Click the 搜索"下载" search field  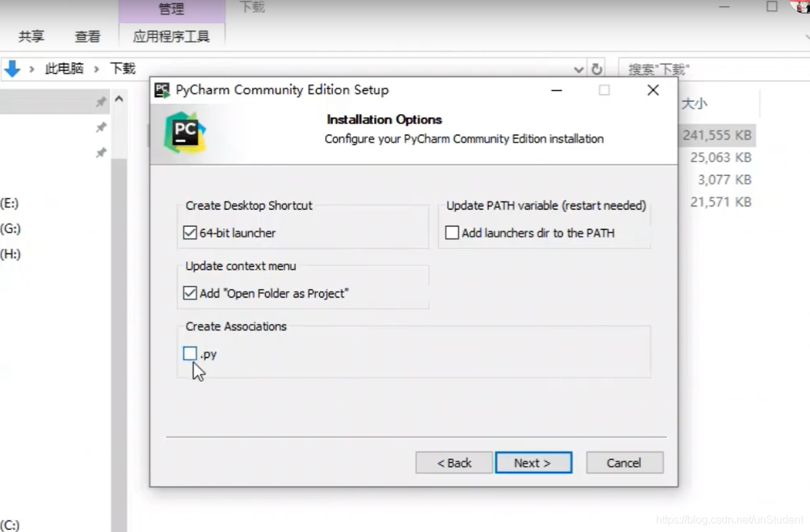(x=715, y=69)
